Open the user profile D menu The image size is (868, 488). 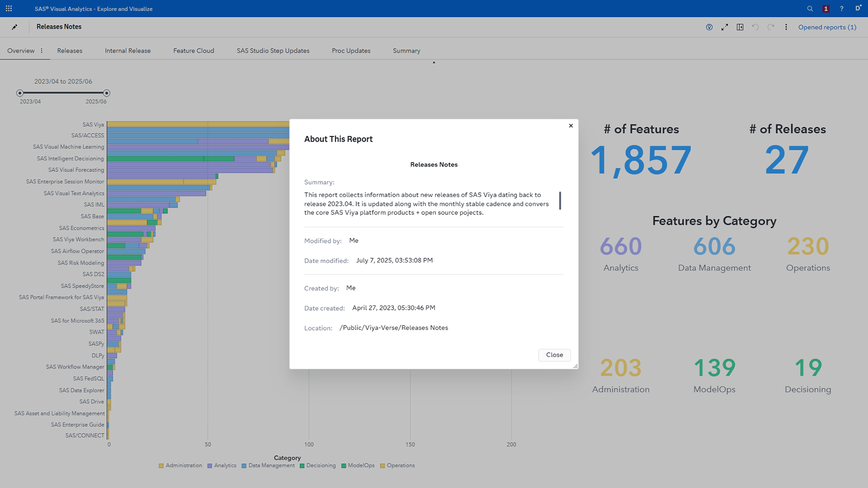(x=858, y=9)
